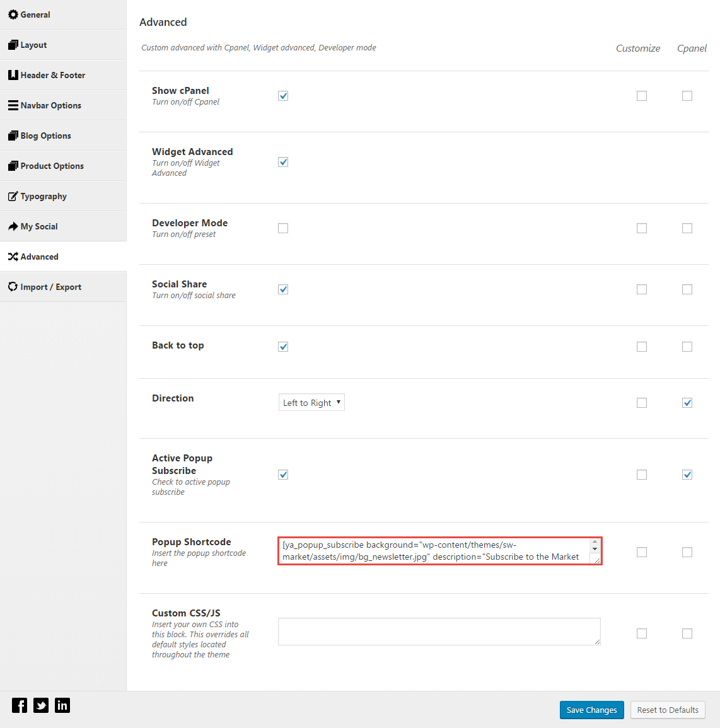Open the Direction Left to Right dropdown
Screen dimensions: 720x728
click(x=311, y=403)
